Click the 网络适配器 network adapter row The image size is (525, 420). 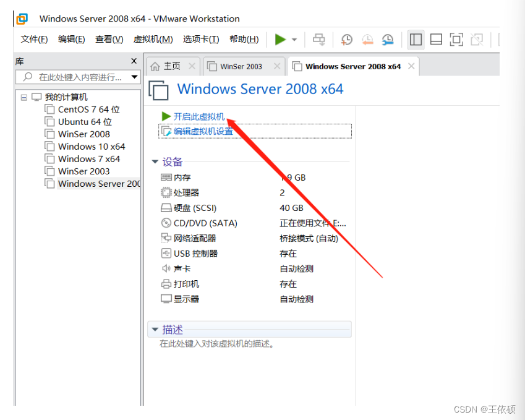[255, 238]
